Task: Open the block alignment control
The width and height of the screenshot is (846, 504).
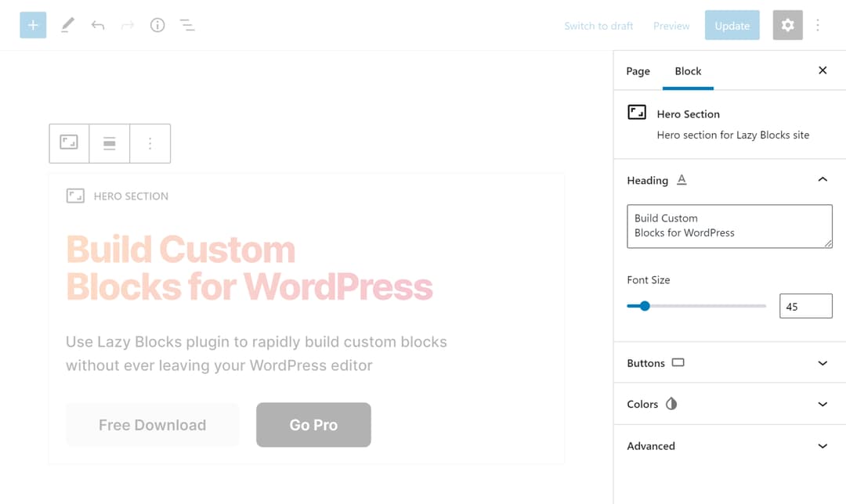Action: [x=110, y=143]
